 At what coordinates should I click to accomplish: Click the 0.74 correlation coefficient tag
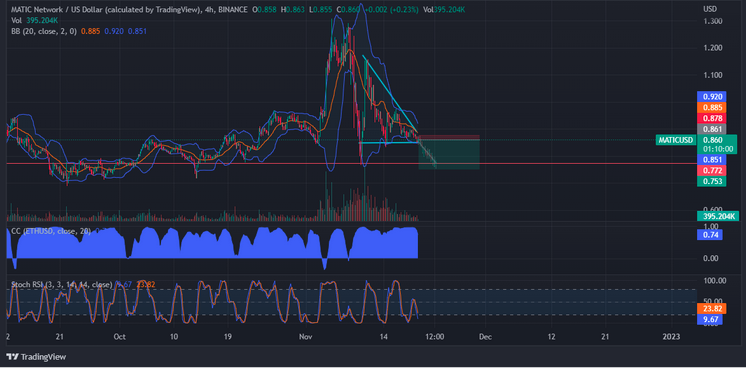click(x=710, y=235)
